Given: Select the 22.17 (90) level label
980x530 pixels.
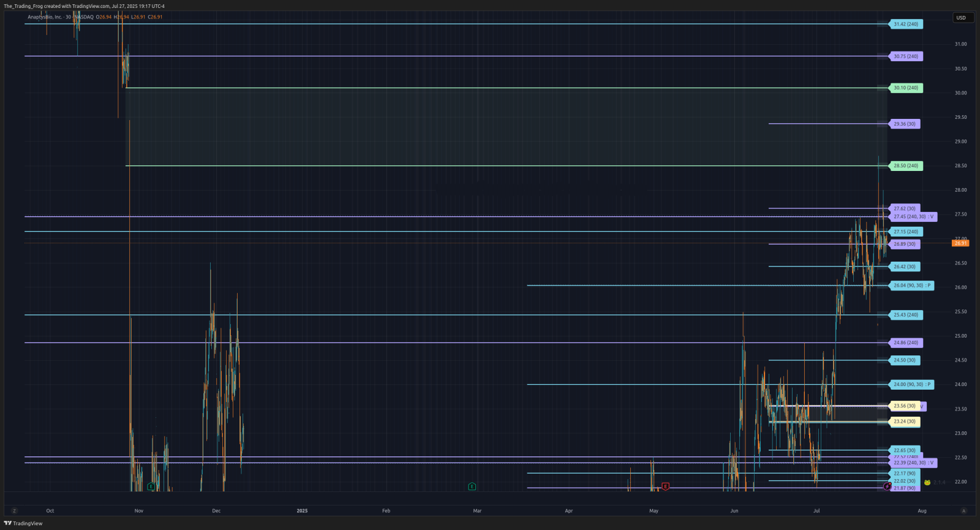Looking at the screenshot, I should 904,473.
